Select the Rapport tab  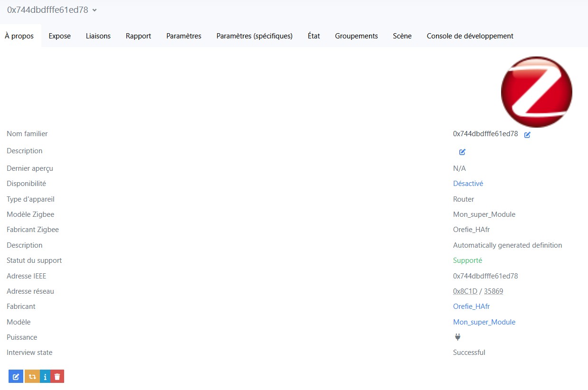point(138,36)
